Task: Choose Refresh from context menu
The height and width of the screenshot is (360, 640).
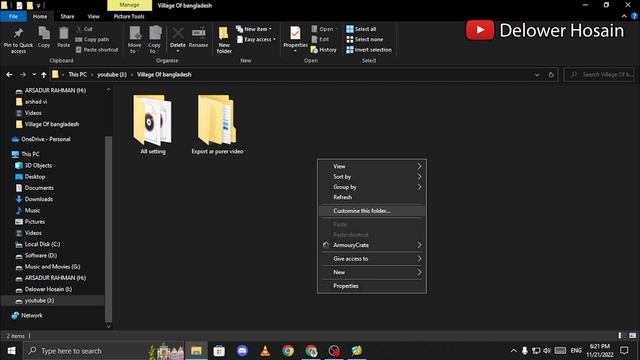Action: tap(372, 197)
